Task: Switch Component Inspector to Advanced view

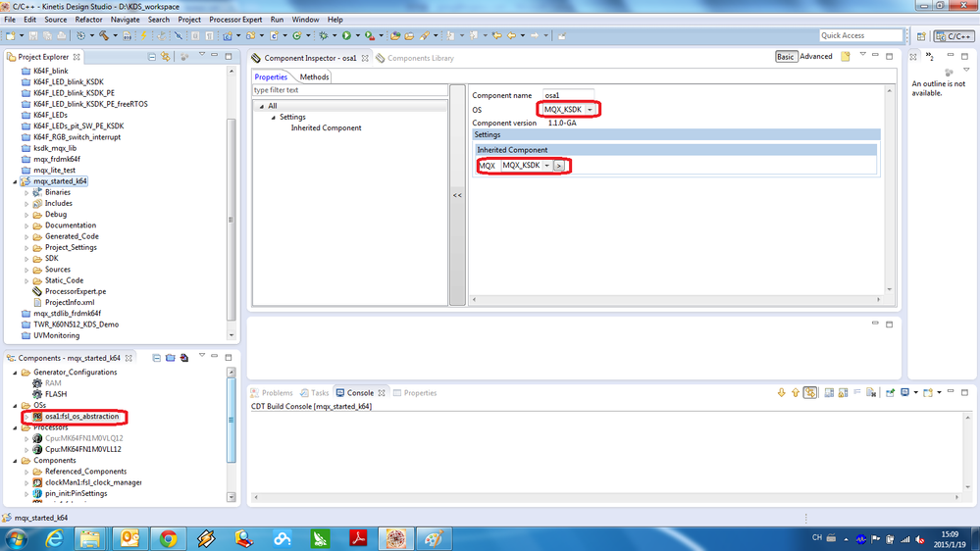Action: tap(815, 57)
